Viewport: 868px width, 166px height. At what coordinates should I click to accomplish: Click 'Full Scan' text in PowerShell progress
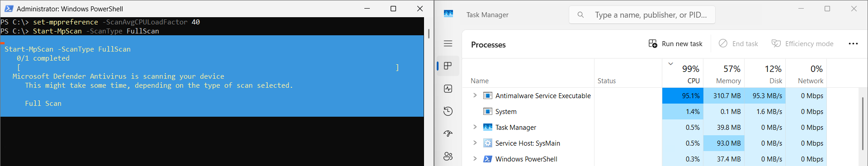click(x=43, y=104)
